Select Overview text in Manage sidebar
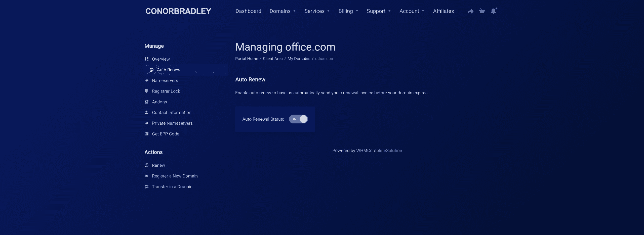This screenshot has width=644, height=235. 161,59
